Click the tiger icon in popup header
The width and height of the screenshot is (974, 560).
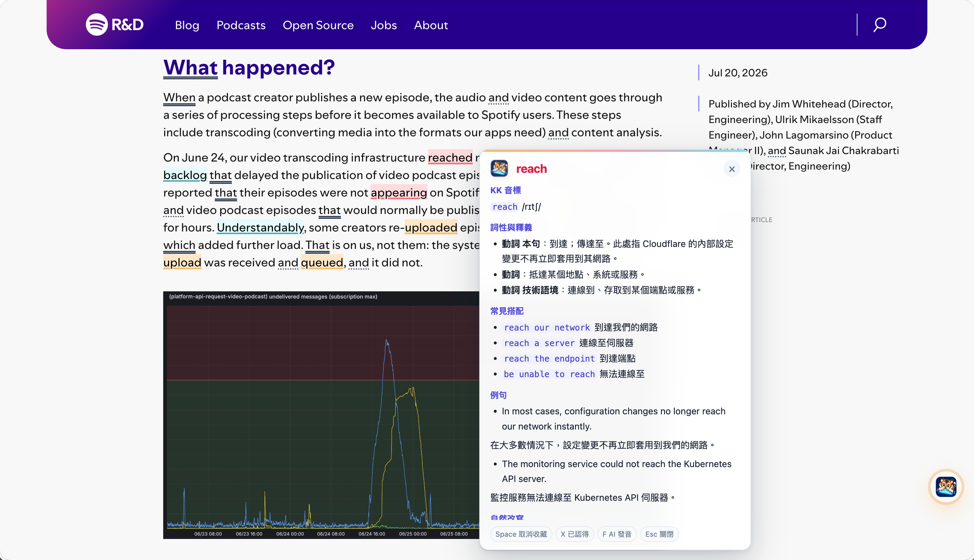[499, 168]
